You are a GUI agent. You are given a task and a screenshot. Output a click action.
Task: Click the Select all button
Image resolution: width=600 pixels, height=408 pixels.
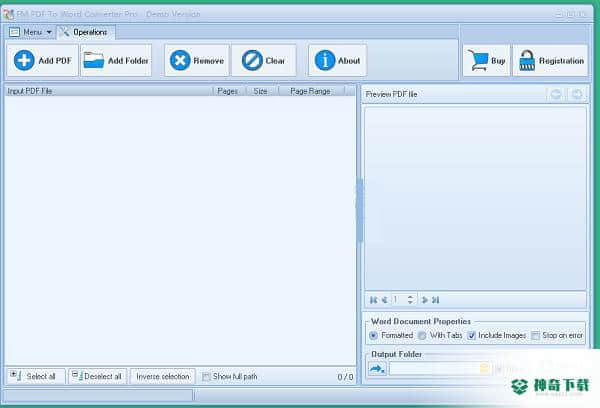36,376
